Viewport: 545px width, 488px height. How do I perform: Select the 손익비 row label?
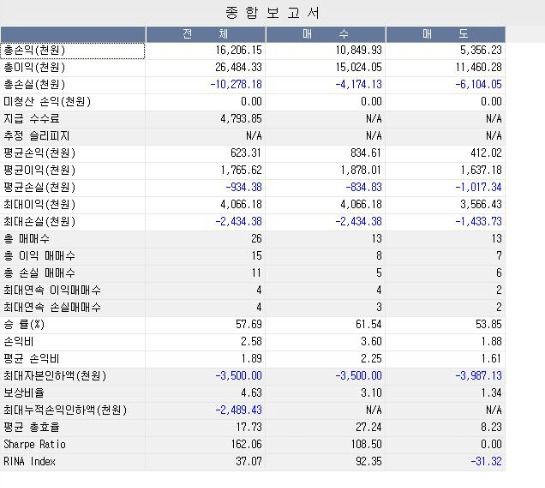[18, 341]
